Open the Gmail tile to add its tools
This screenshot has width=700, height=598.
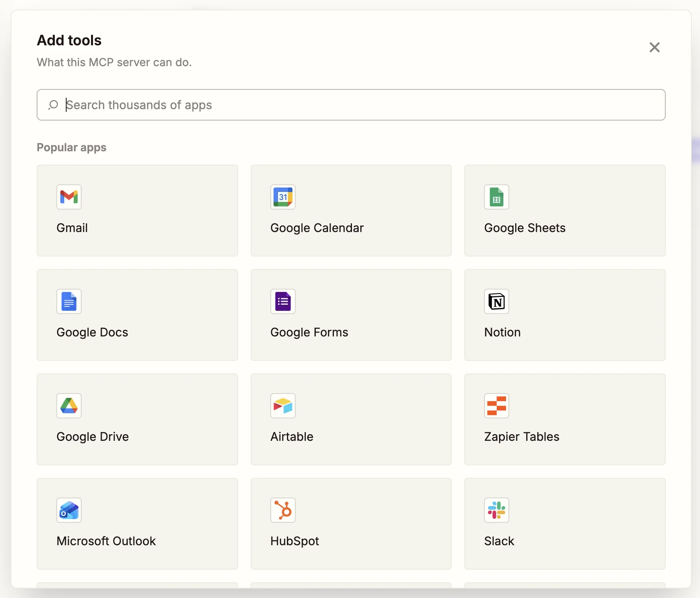click(x=137, y=211)
